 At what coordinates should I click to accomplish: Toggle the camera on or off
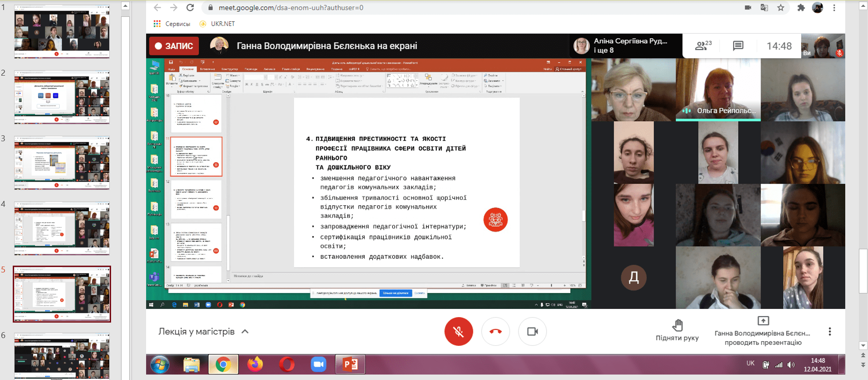[532, 331]
